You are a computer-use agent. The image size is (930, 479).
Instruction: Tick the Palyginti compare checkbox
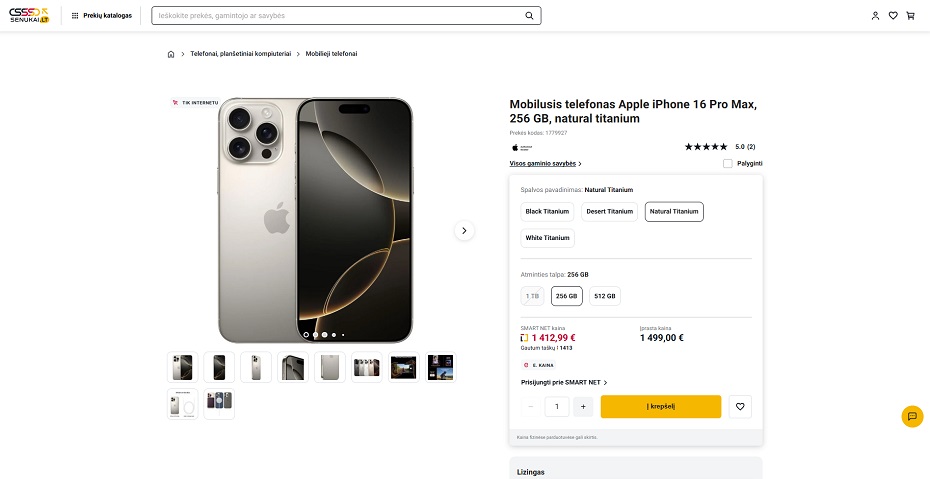728,164
